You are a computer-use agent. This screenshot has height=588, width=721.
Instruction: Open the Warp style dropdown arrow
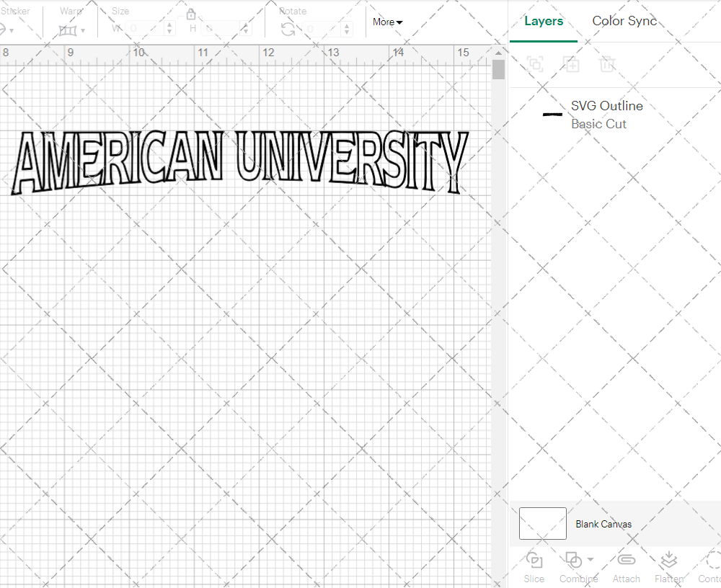[81, 30]
